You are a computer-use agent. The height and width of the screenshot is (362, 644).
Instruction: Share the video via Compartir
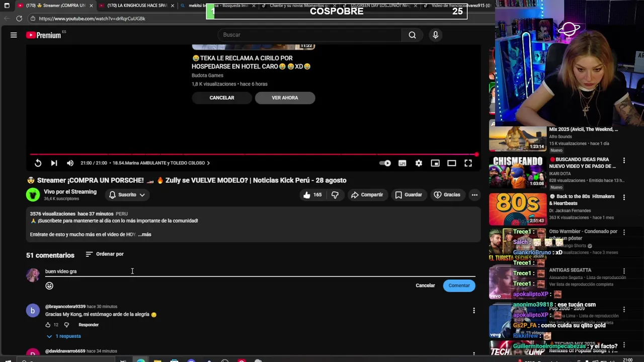click(x=367, y=195)
